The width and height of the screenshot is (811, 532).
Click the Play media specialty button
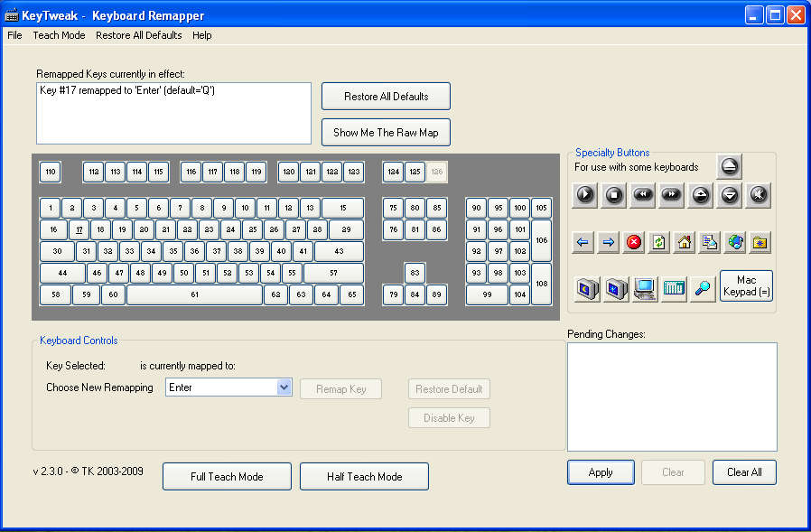point(585,194)
